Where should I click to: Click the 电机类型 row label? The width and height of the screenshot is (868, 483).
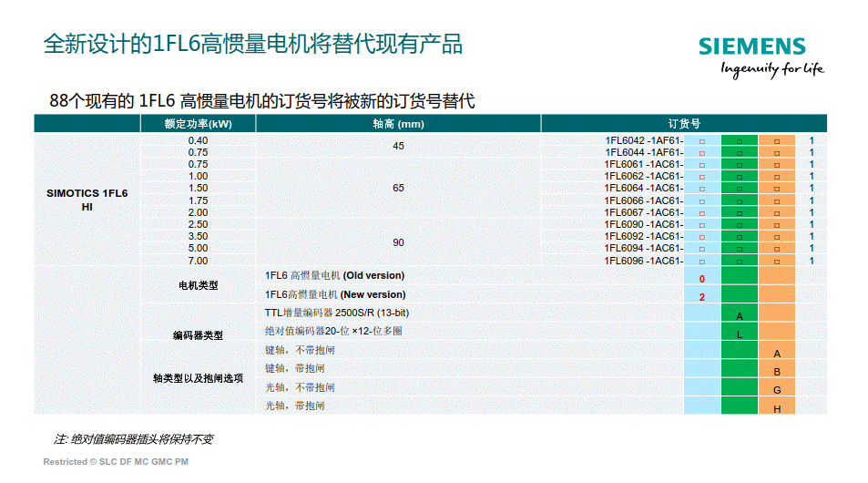point(198,285)
